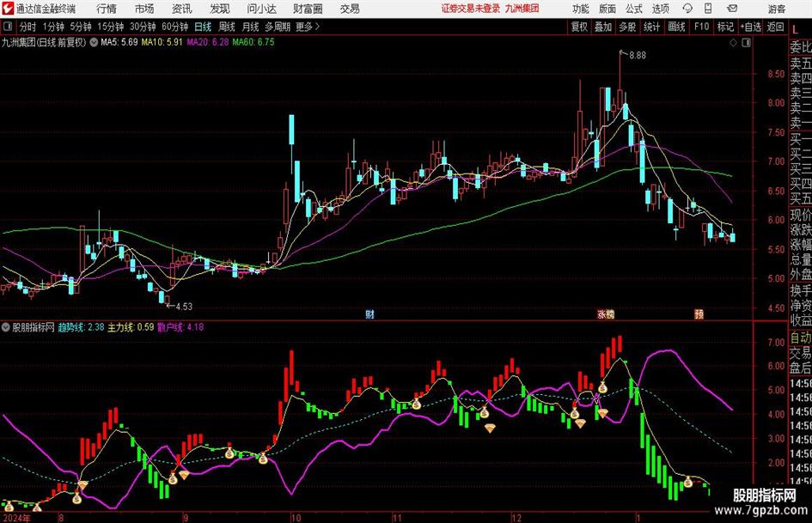Switch to the 15分钟 period tab
Viewport: 812px width, 523px height.
point(111,27)
